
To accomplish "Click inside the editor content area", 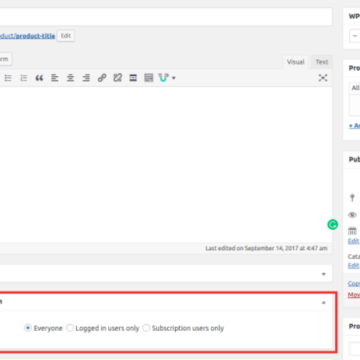I will 166,165.
